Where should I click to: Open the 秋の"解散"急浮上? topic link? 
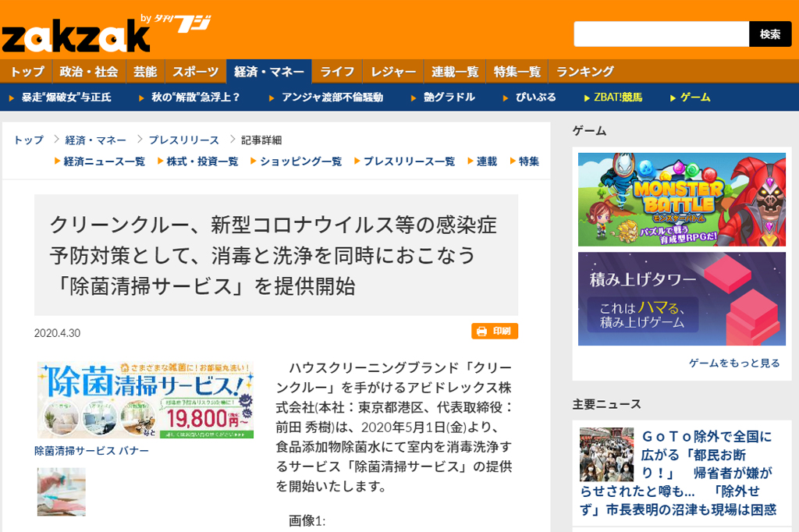(x=195, y=98)
